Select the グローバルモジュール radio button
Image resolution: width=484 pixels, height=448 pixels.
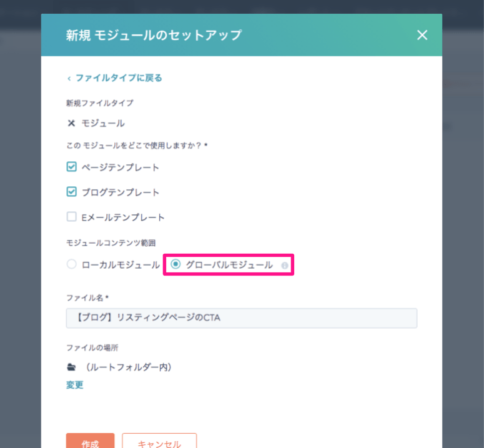(x=175, y=264)
